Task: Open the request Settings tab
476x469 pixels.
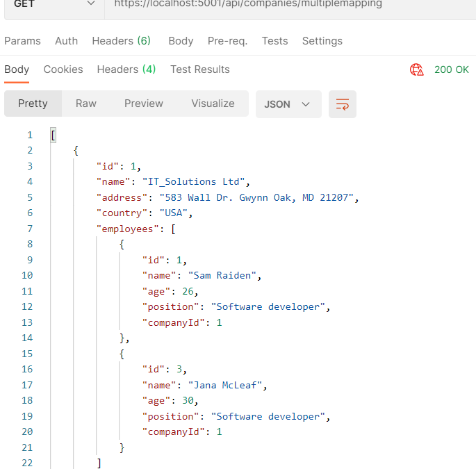Action: point(322,41)
